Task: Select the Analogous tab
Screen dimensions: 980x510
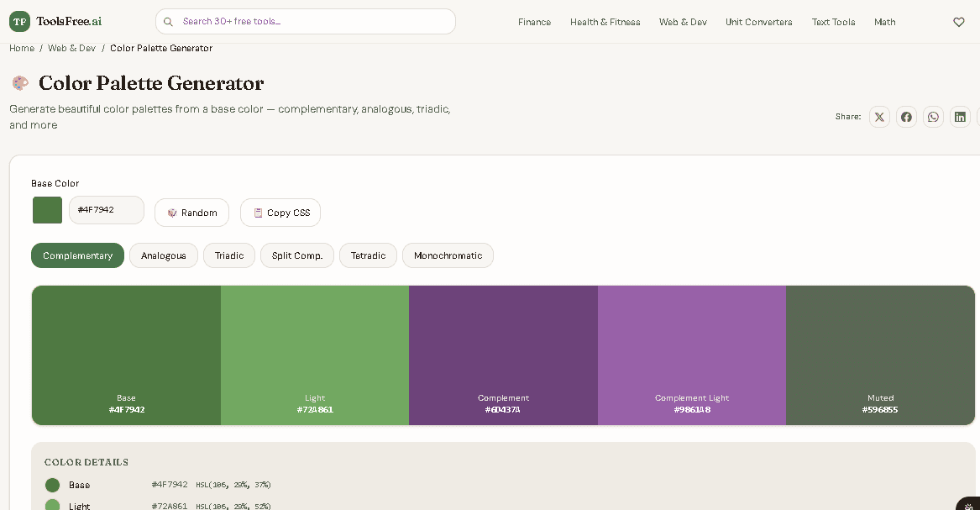Action: tap(164, 255)
